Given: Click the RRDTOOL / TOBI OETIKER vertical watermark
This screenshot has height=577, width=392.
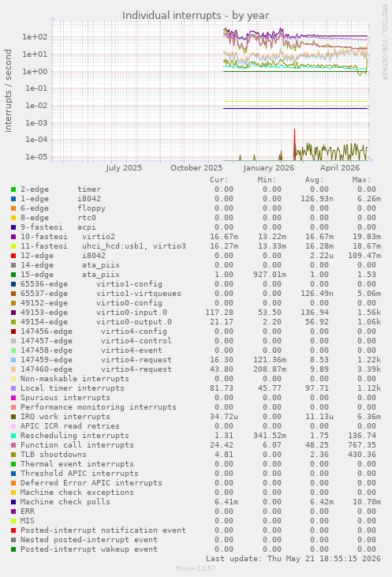Looking at the screenshot, I should [x=384, y=43].
